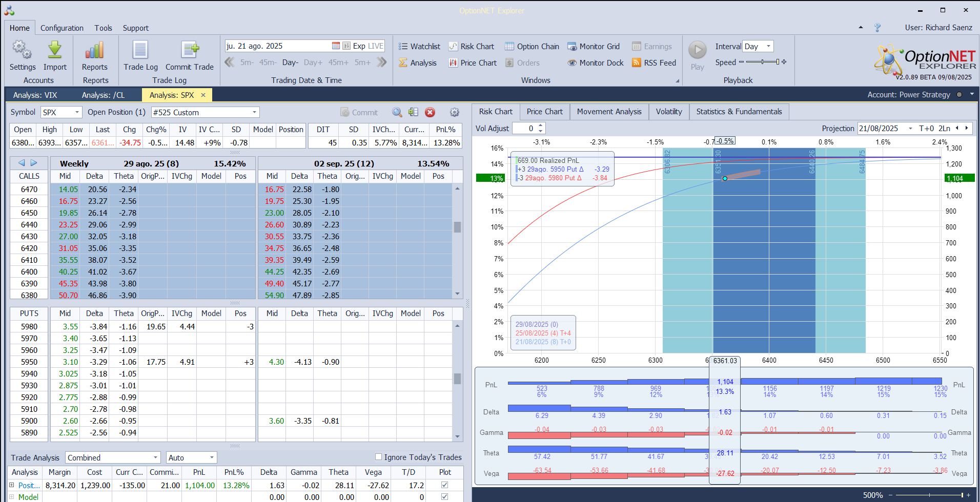Step forward one day with Day+
This screenshot has width=980, height=502.
pos(313,62)
